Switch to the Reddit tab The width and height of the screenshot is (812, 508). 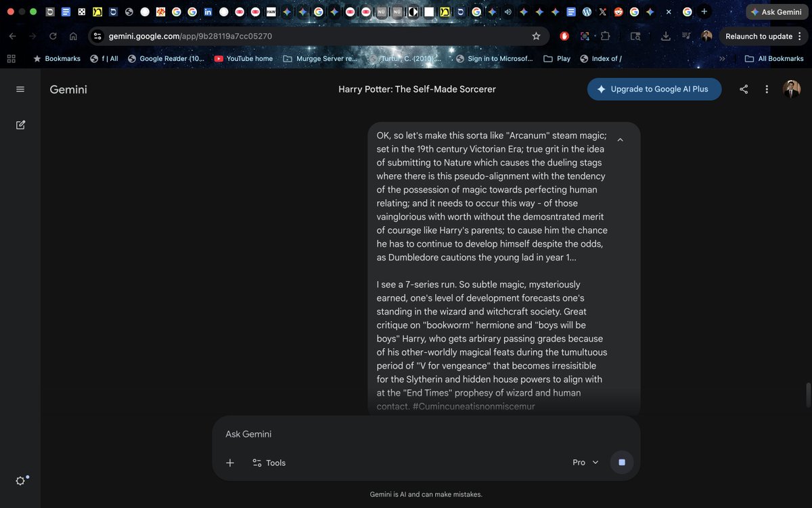618,12
